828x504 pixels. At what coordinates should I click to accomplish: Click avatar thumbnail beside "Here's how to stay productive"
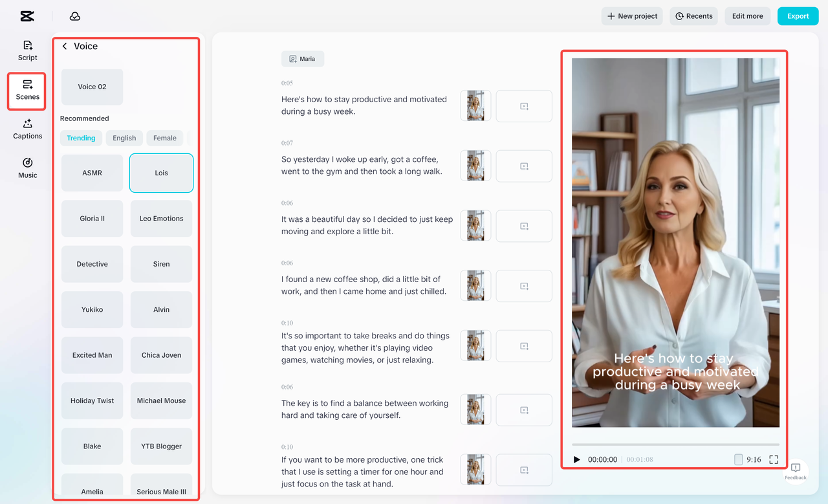coord(475,106)
